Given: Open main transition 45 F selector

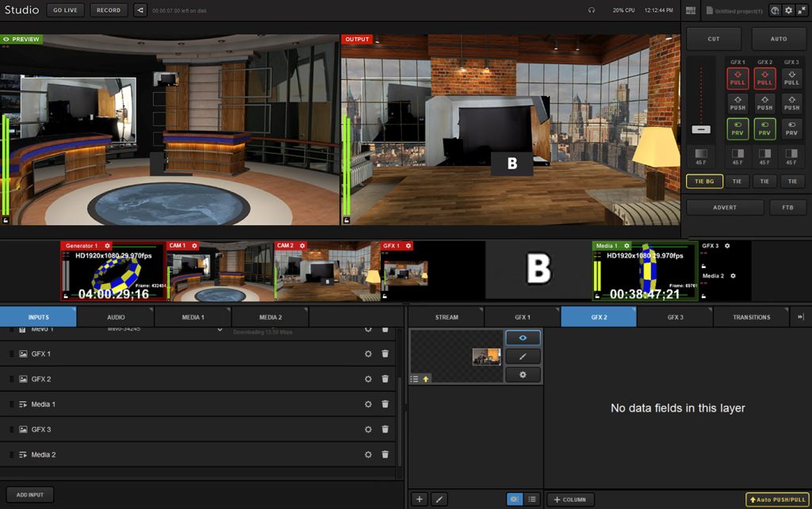Looking at the screenshot, I should (x=701, y=156).
